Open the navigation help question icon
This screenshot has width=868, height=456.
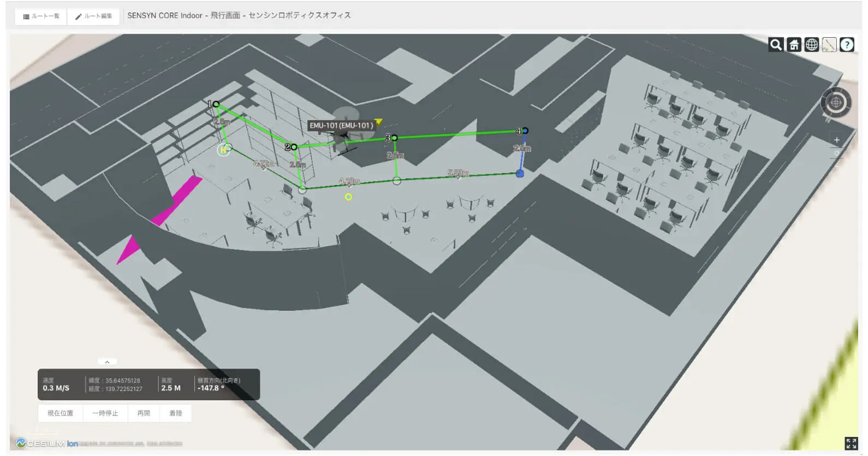(x=847, y=45)
